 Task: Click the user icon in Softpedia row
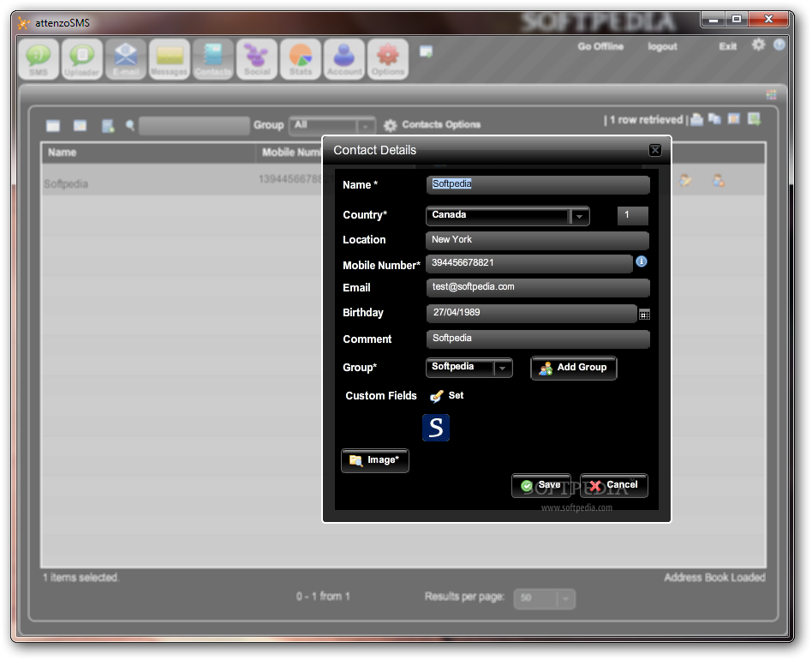click(719, 180)
